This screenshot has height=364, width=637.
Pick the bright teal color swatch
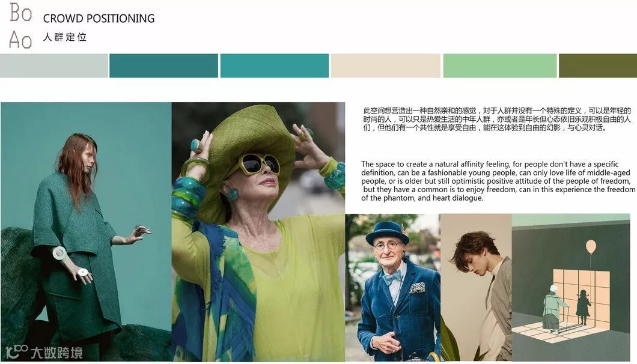tap(275, 65)
